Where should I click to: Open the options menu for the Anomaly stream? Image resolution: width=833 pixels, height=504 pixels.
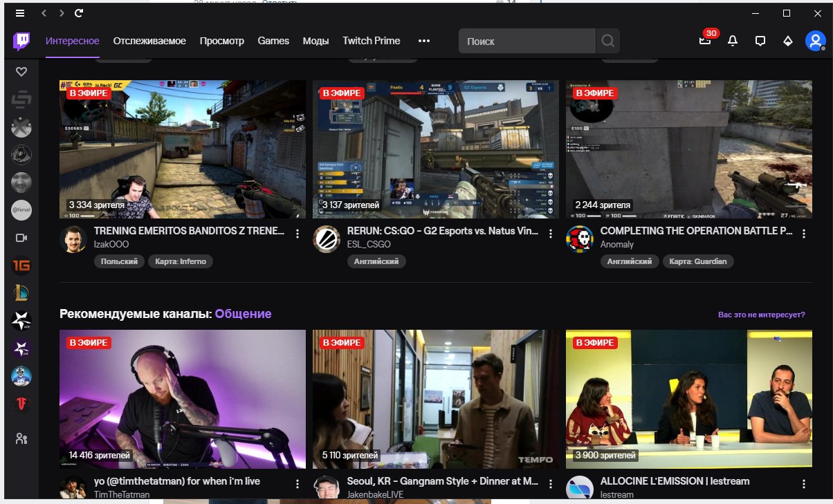tap(804, 234)
